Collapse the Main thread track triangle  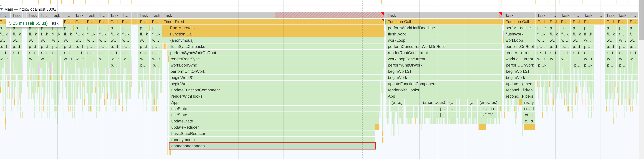point(2,9)
